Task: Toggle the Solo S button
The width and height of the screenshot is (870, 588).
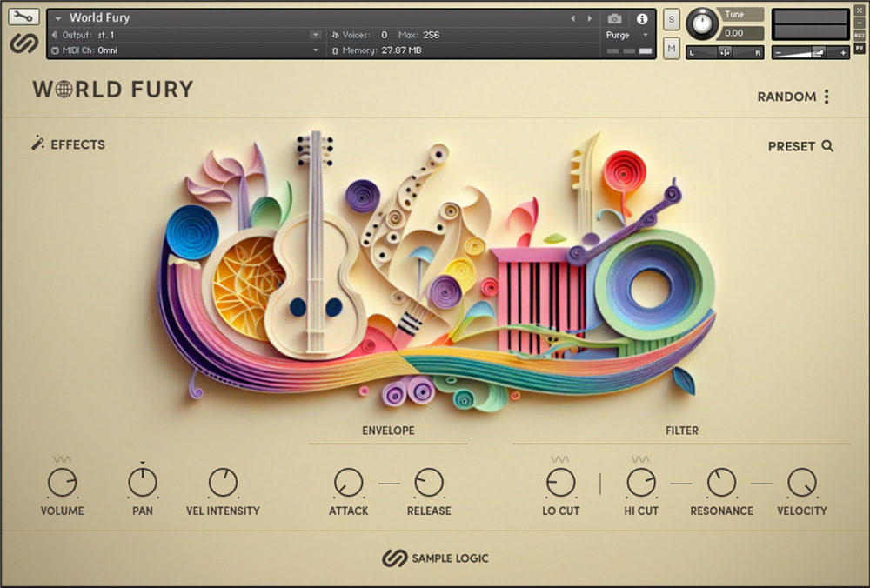Action: [671, 19]
